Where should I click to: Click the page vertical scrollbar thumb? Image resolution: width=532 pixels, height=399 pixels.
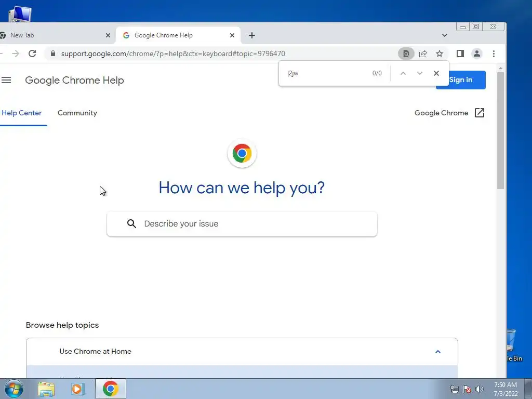(x=500, y=130)
